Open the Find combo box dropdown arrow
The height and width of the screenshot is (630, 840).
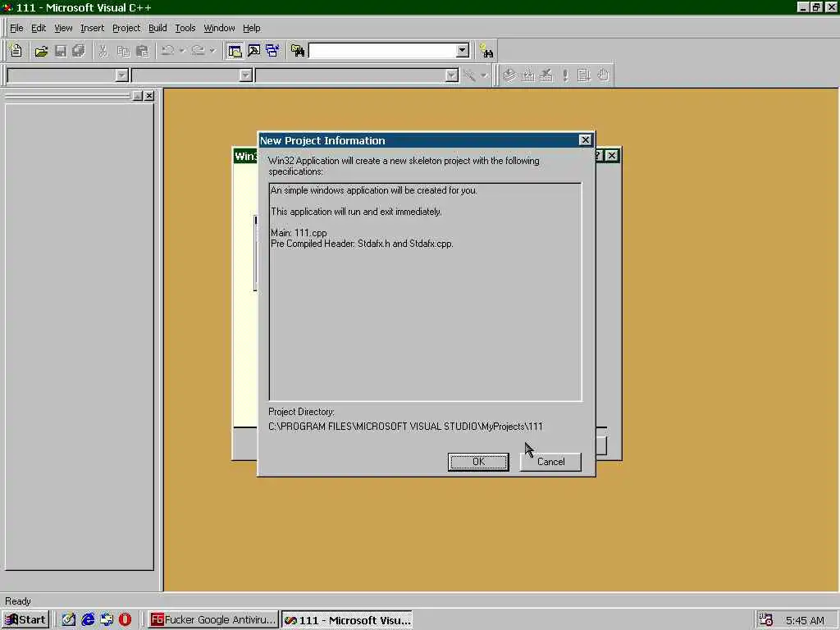coord(463,51)
